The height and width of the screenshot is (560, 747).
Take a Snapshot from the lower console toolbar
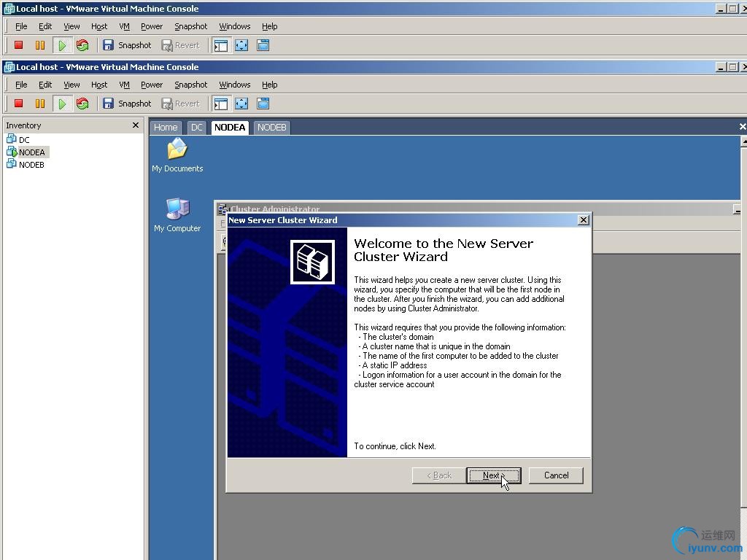click(x=127, y=104)
